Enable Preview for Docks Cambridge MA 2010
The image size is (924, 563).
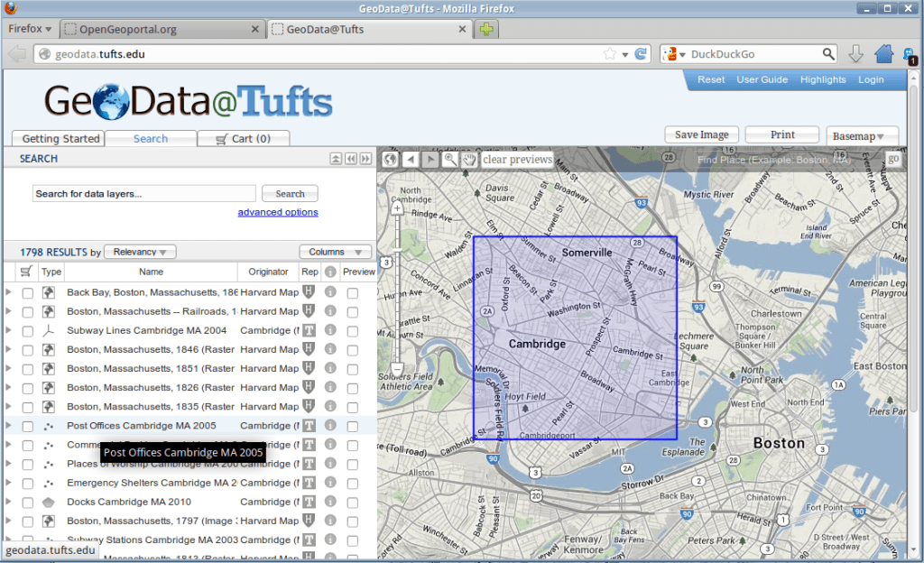point(354,501)
